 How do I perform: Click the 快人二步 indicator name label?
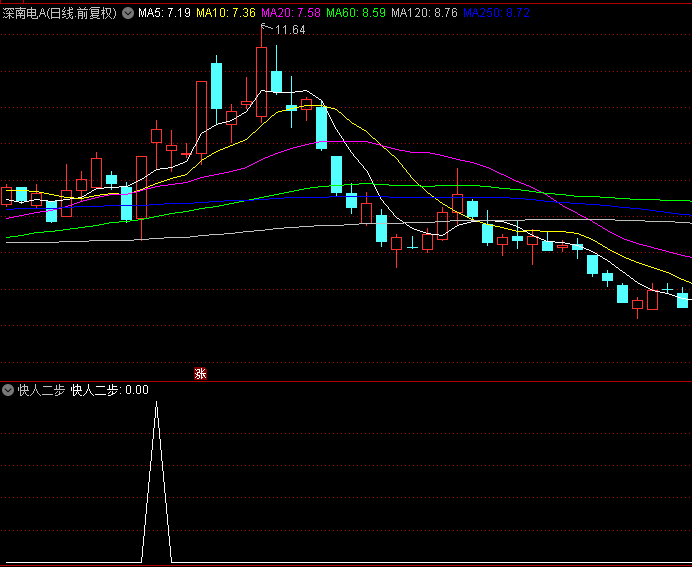41,390
